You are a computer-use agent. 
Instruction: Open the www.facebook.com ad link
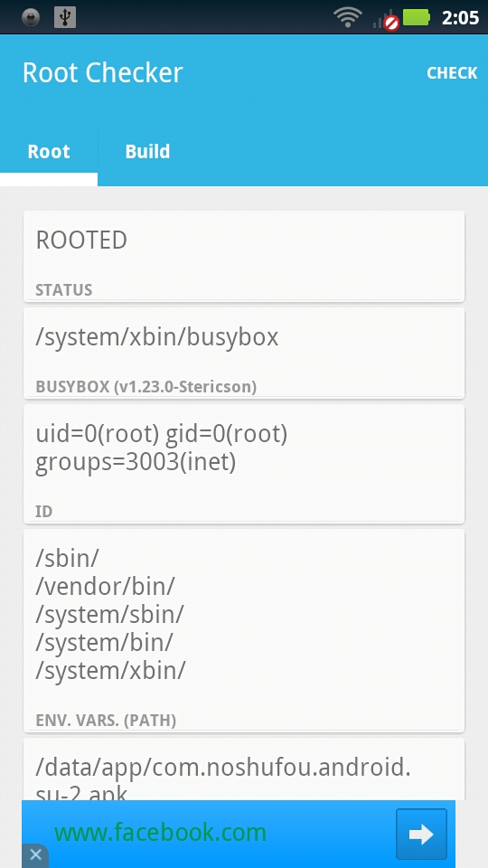click(161, 833)
